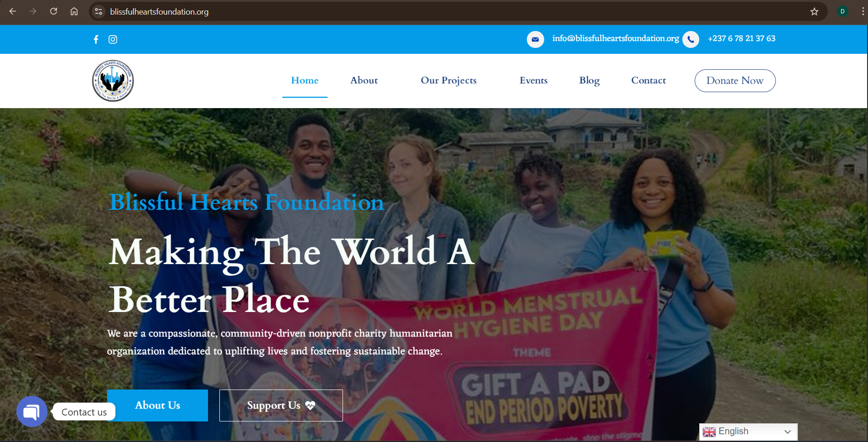The width and height of the screenshot is (868, 442).
Task: Bookmark this page with star icon
Action: pyautogui.click(x=814, y=11)
